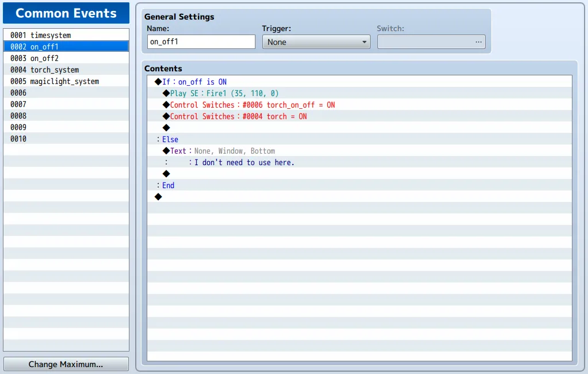This screenshot has height=374, width=588.
Task: Select common event 0002 on_off1
Action: coord(66,47)
